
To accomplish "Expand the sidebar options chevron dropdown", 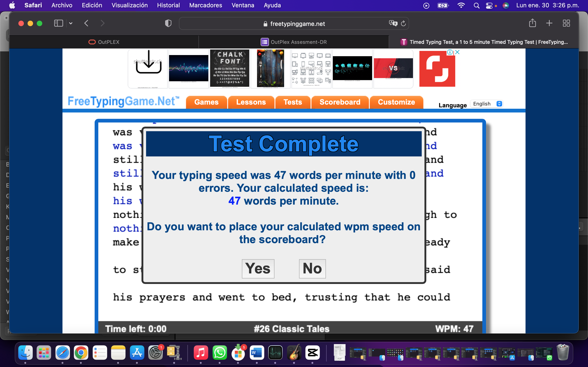I will [x=71, y=23].
